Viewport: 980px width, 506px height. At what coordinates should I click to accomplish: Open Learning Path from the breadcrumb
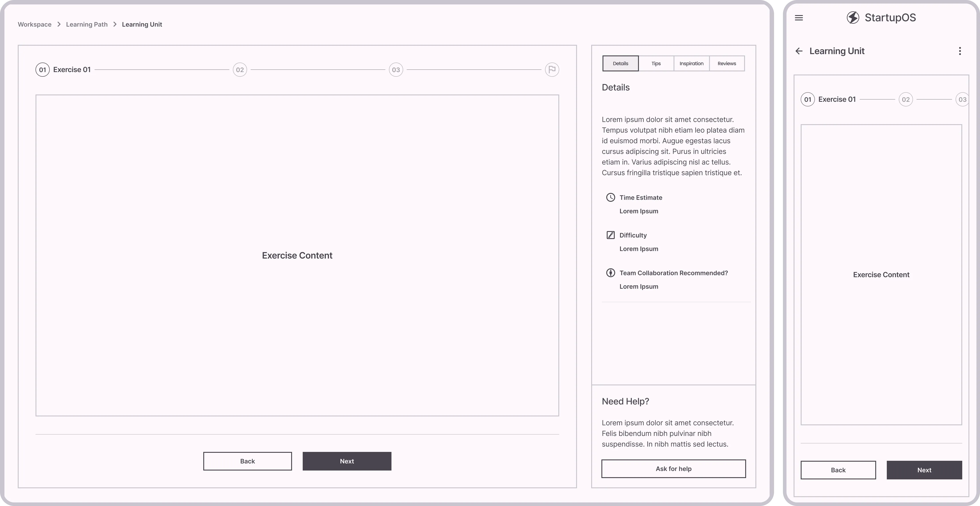(86, 24)
